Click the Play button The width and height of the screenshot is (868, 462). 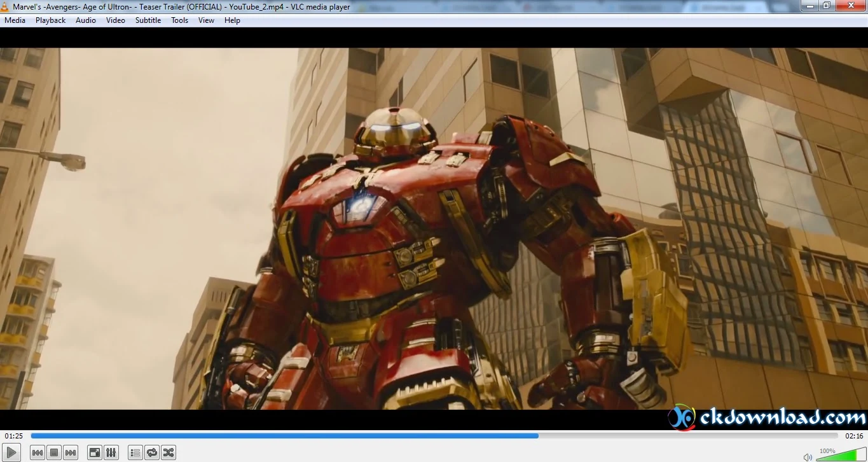(11, 452)
